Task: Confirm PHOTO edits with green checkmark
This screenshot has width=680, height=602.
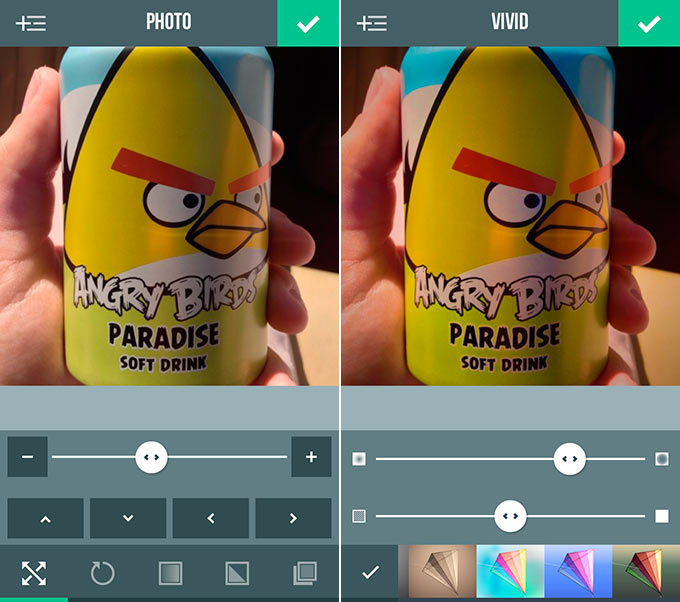Action: [308, 23]
